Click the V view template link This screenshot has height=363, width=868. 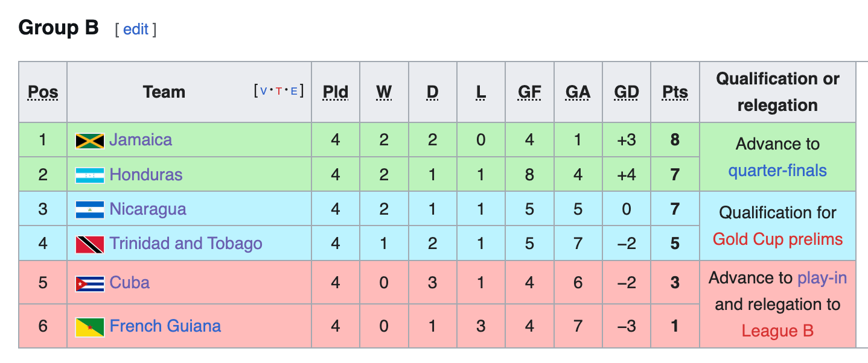click(263, 92)
